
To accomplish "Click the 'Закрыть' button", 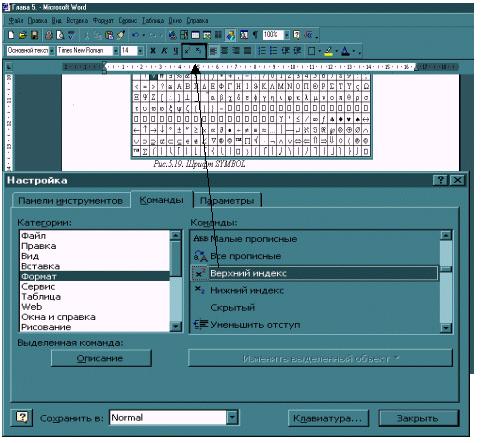I will point(418,418).
